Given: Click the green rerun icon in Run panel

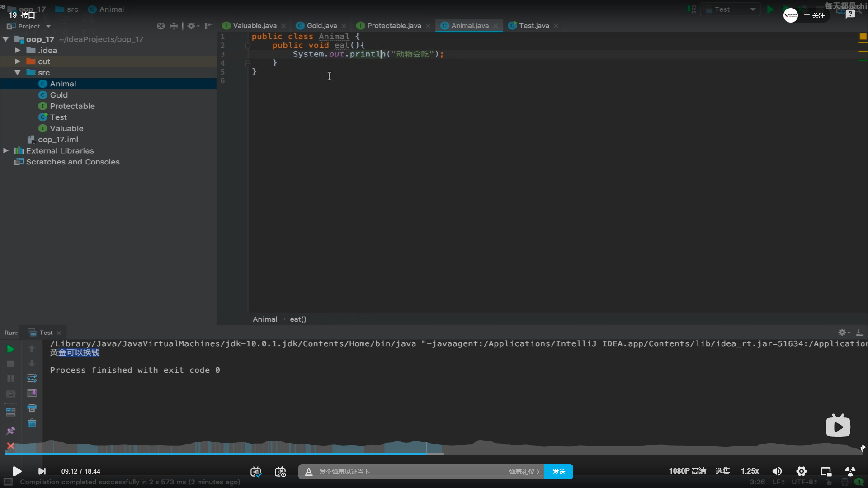Looking at the screenshot, I should tap(10, 349).
